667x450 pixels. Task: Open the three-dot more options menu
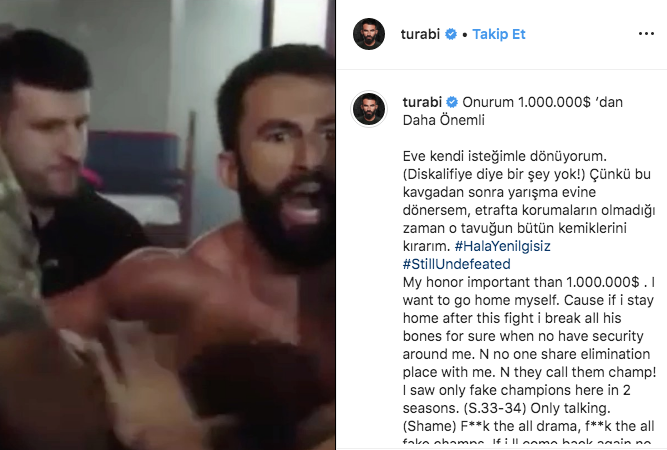click(646, 34)
